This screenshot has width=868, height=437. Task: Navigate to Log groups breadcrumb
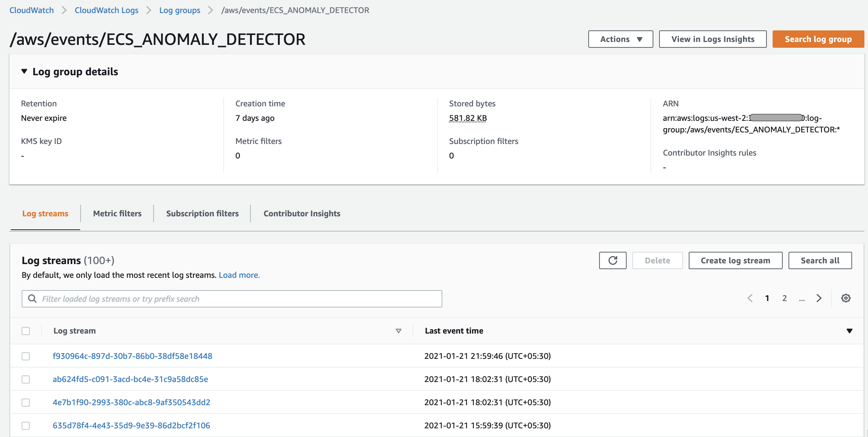click(180, 10)
